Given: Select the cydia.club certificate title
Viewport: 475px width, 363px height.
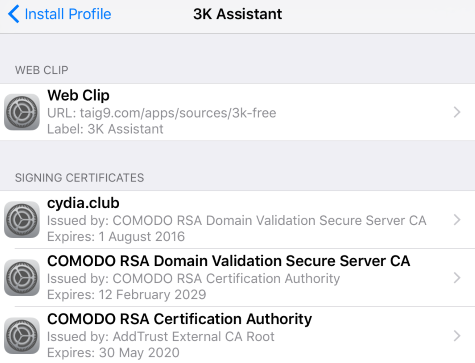Looking at the screenshot, I should coord(83,203).
